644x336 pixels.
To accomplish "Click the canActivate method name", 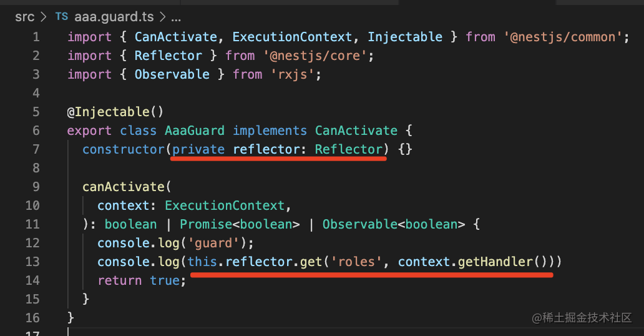I will click(x=124, y=187).
